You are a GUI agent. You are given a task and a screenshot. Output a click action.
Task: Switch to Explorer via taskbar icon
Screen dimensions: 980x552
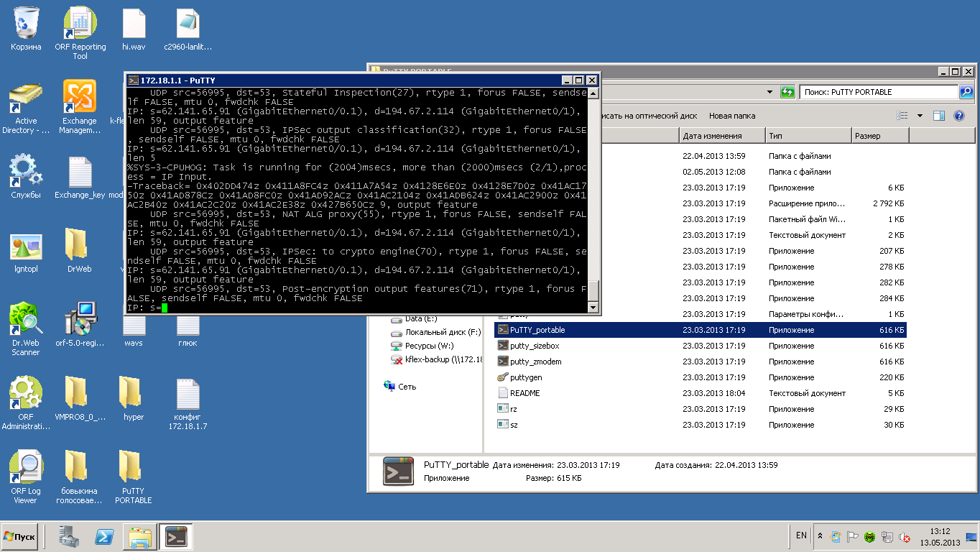[140, 537]
